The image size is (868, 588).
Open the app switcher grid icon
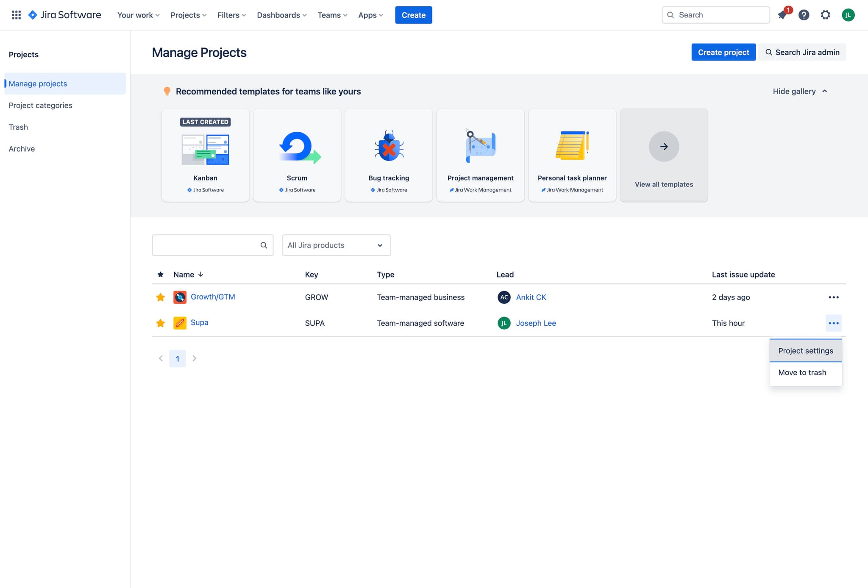tap(16, 15)
